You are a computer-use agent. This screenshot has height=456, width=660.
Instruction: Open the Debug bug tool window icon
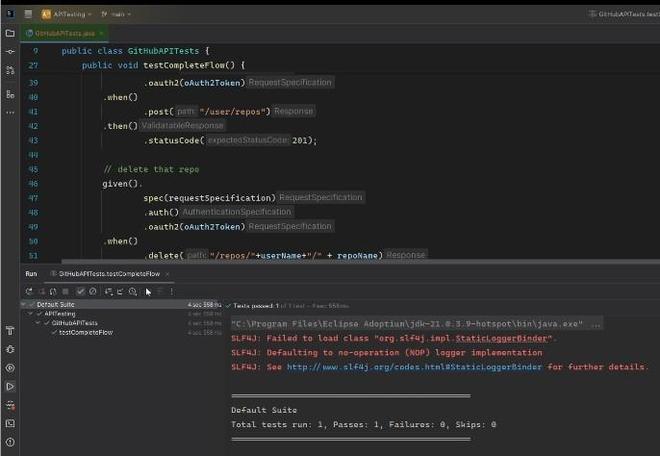click(10, 349)
